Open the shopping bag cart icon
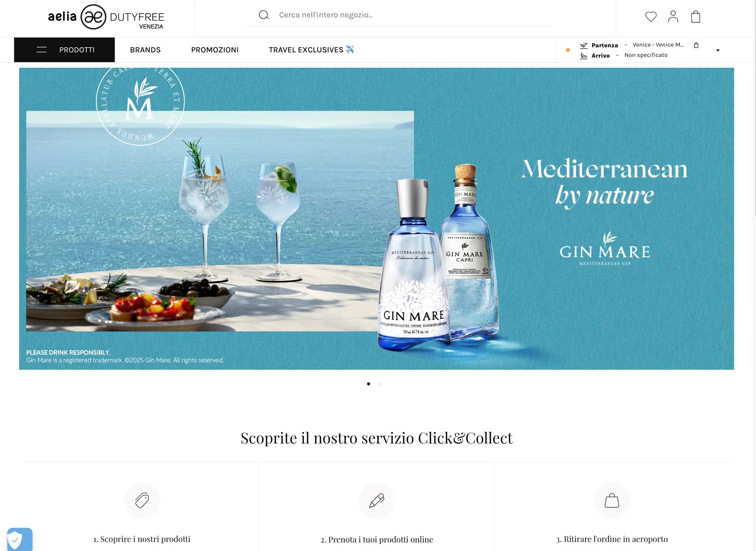Viewport: 756px width, 551px height. coord(695,17)
